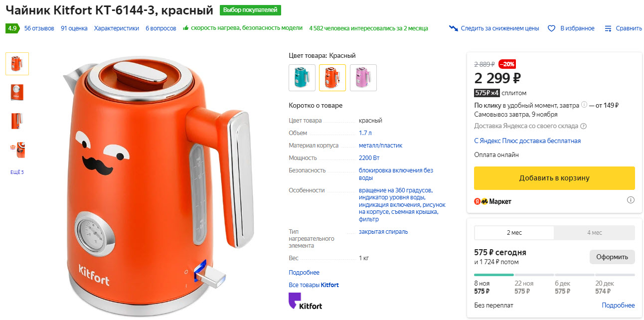The width and height of the screenshot is (644, 320).
Task: Click the question icon beside Yandex delivery
Action: point(584,126)
